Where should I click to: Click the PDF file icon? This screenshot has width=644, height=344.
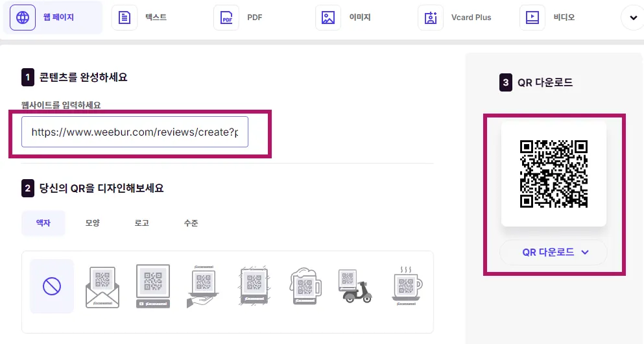[226, 18]
